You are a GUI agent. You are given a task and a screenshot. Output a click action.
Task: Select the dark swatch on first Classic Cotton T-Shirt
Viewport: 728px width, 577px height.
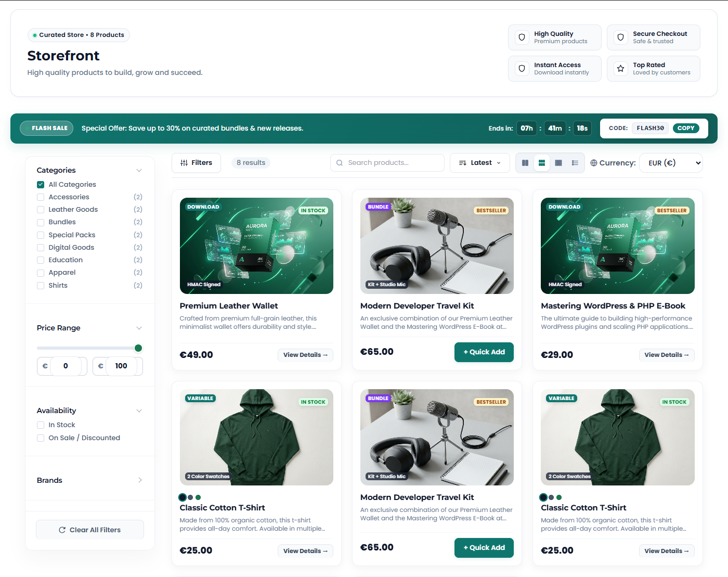click(183, 497)
